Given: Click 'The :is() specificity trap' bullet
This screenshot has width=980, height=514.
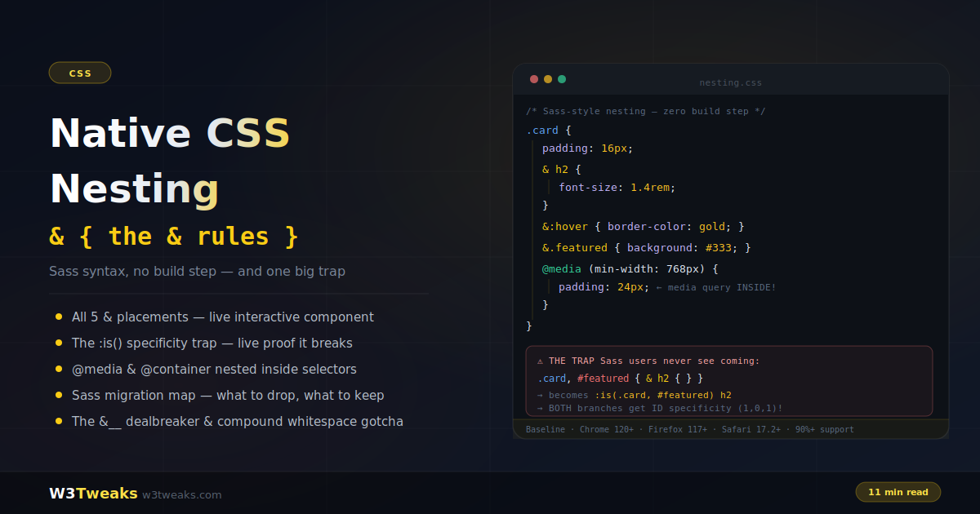Looking at the screenshot, I should click(x=212, y=343).
